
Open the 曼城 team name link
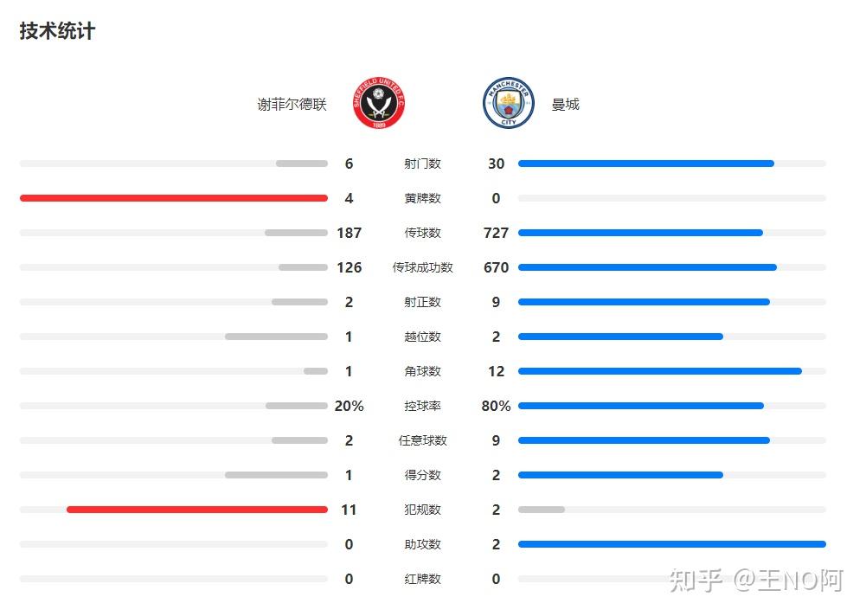point(566,105)
